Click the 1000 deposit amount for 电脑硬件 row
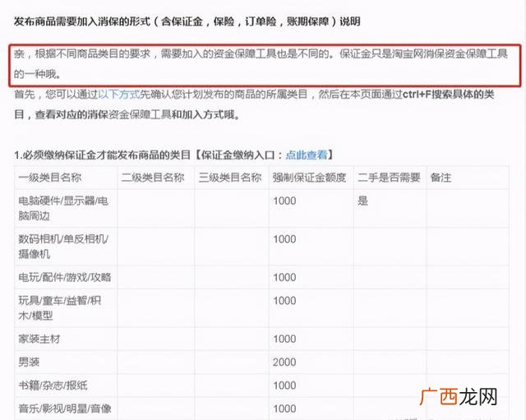526x420 pixels. point(284,201)
